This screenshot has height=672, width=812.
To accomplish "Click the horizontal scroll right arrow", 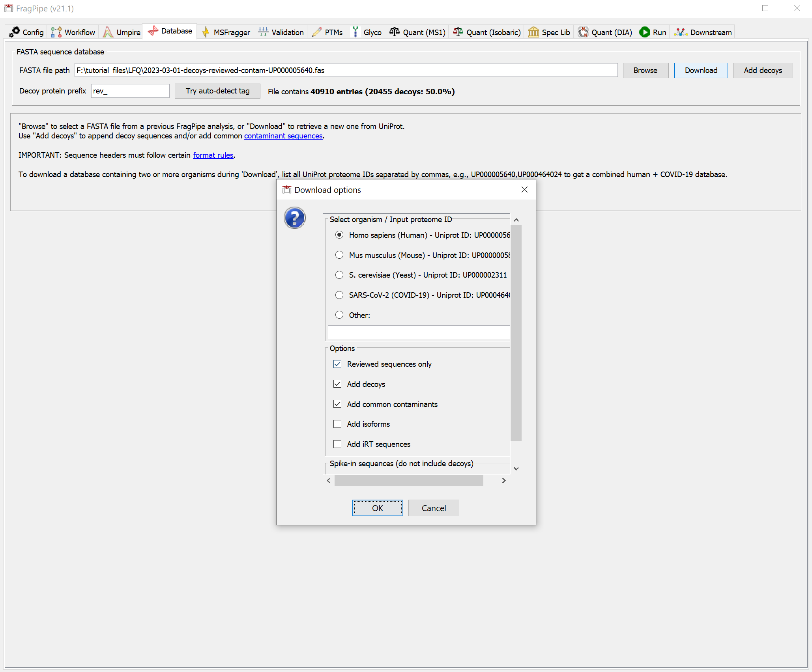I will tap(504, 480).
